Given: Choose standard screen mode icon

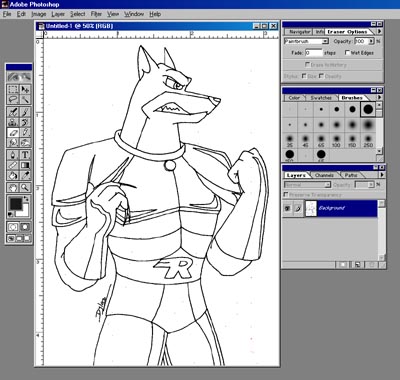Looking at the screenshot, I should click(11, 239).
